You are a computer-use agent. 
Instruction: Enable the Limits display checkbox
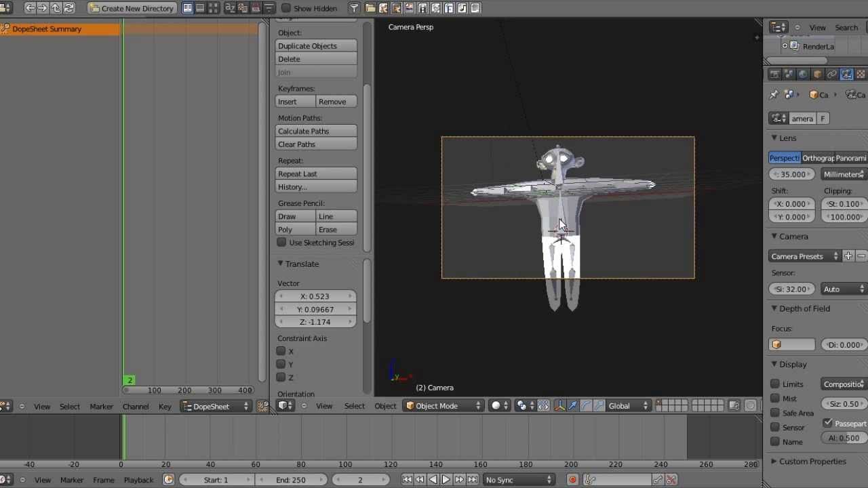775,384
